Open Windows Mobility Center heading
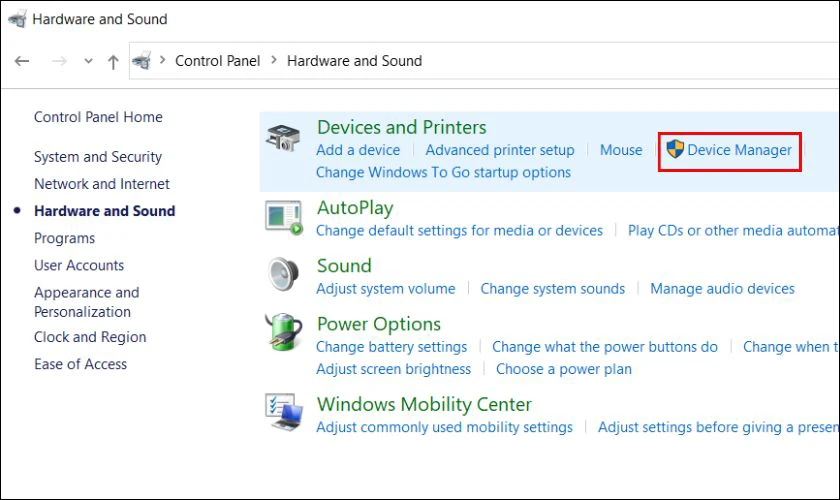 pyautogui.click(x=424, y=404)
